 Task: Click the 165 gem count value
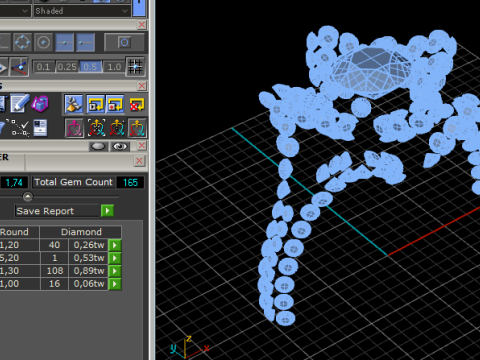(x=130, y=182)
